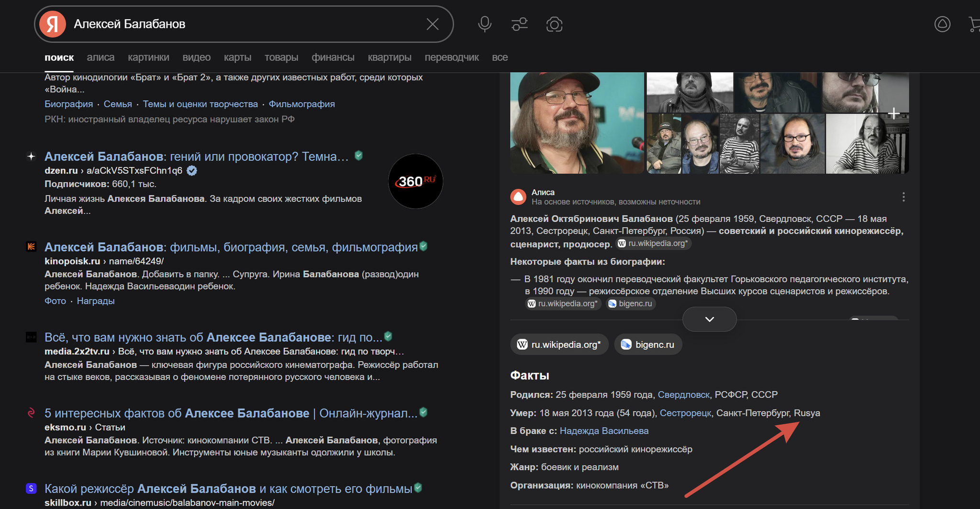The height and width of the screenshot is (509, 980).
Task: Switch to the квартиры tab
Action: pos(390,57)
